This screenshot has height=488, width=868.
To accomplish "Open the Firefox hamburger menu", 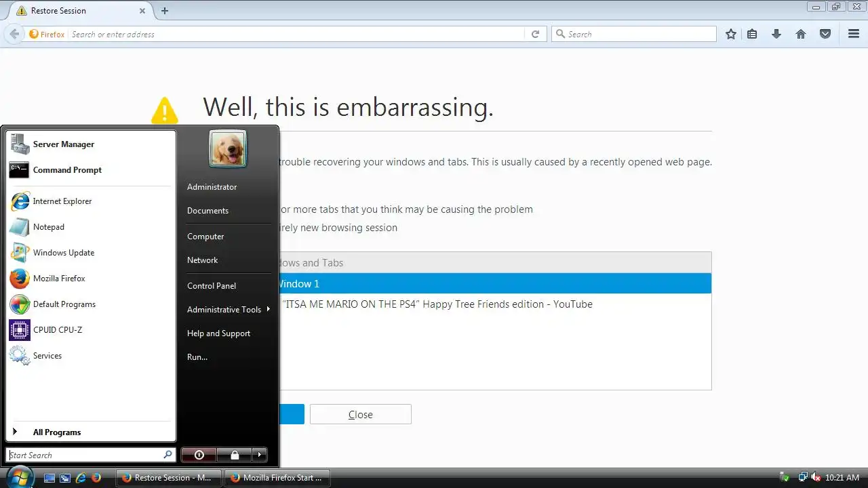I will pos(854,34).
